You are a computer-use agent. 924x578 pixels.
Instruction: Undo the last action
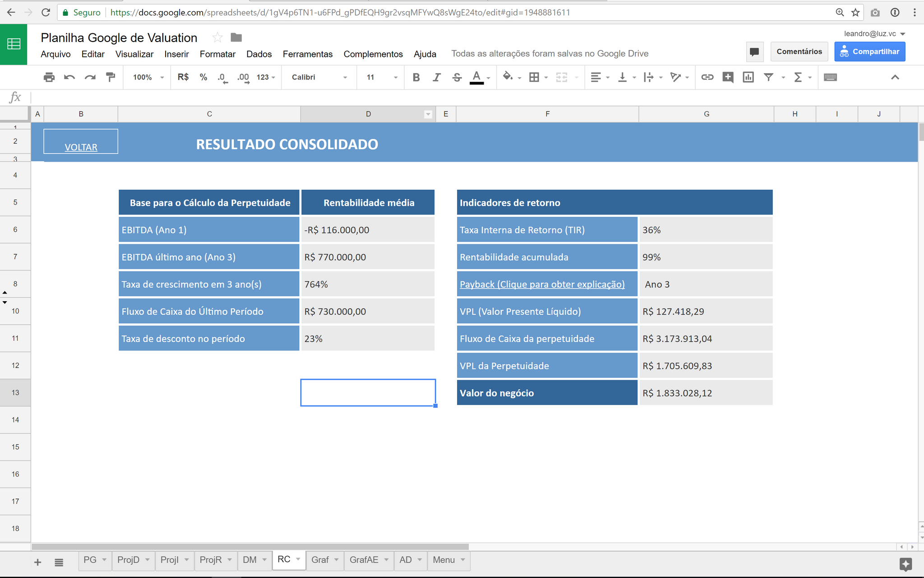pos(69,77)
